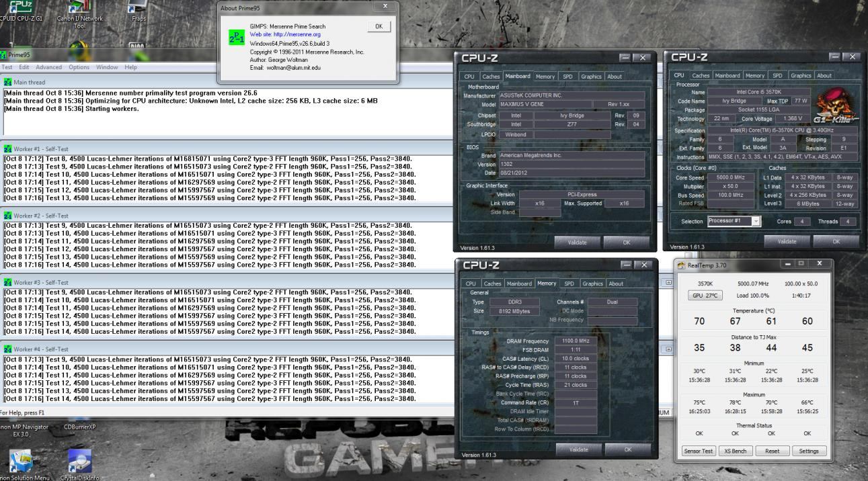Open RealTemp Settings
The width and height of the screenshot is (868, 481).
point(809,451)
